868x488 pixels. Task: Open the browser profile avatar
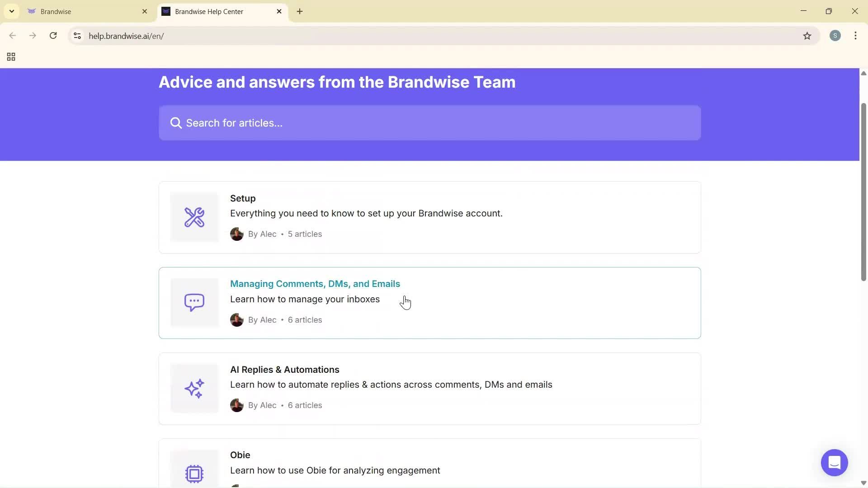click(835, 35)
